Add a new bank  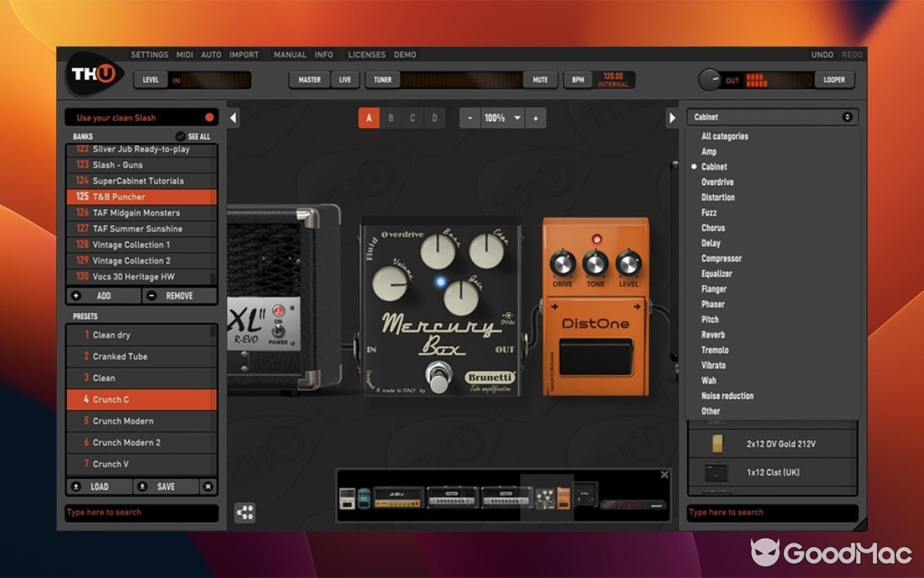[x=103, y=296]
